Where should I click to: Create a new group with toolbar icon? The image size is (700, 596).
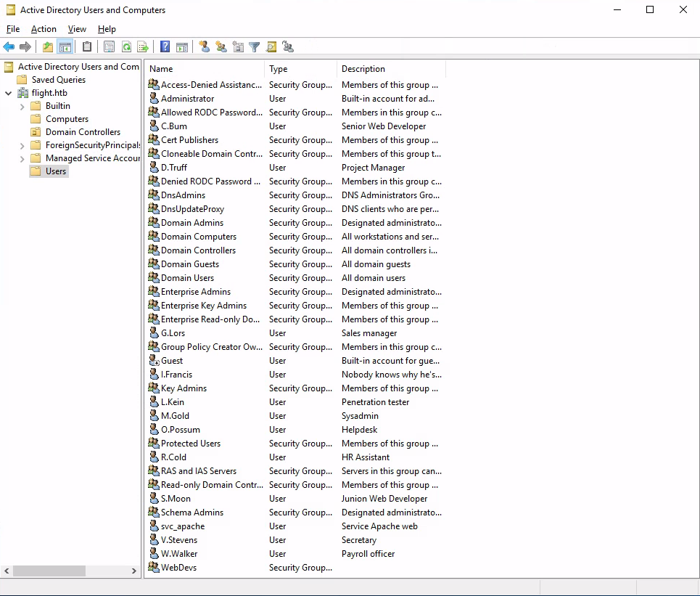coord(221,47)
